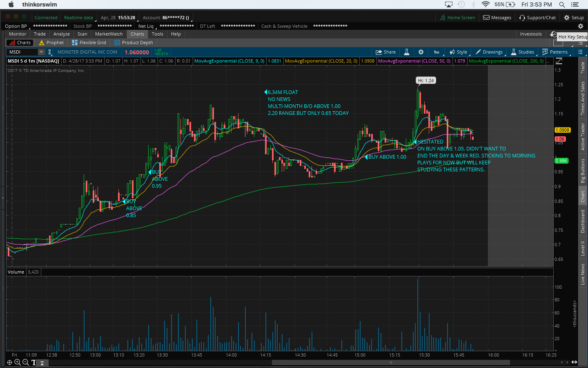
Task: Click the clock history icon near Investools
Action: point(553,34)
